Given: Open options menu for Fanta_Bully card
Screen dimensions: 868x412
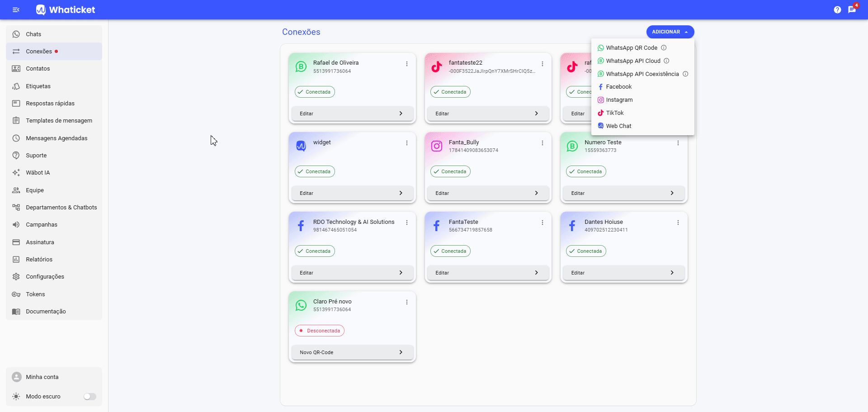Looking at the screenshot, I should (x=542, y=143).
